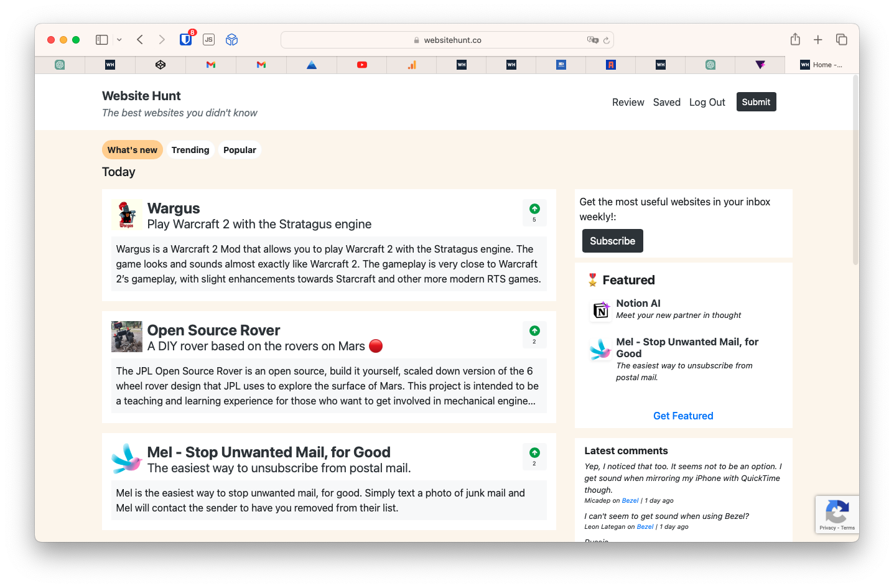Switch to the CodePen tab
The height and width of the screenshot is (588, 894).
(x=161, y=65)
